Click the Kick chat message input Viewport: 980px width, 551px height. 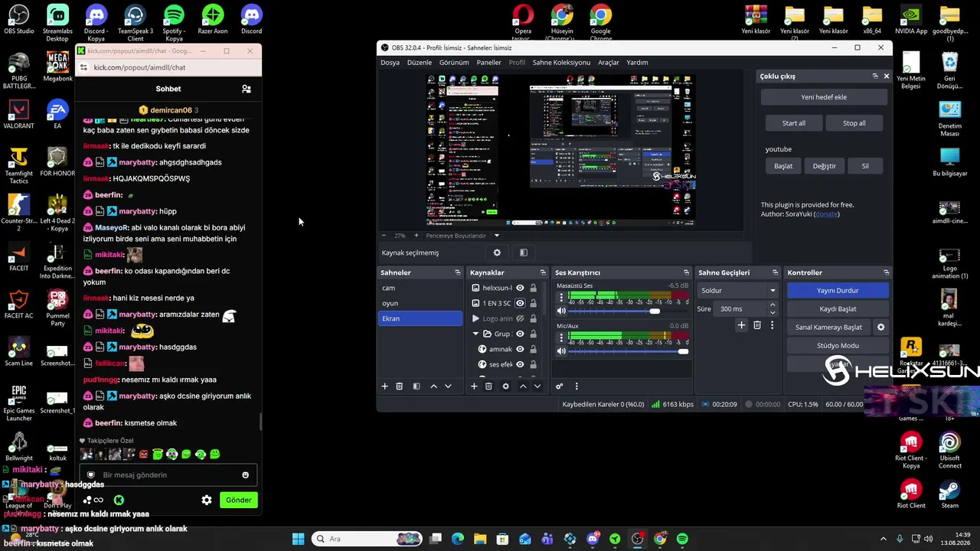168,475
